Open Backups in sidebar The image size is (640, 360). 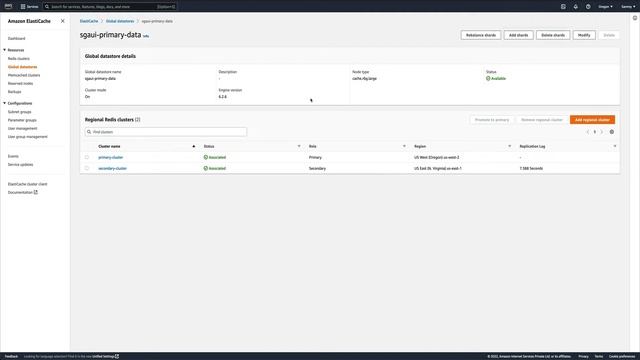(14, 92)
